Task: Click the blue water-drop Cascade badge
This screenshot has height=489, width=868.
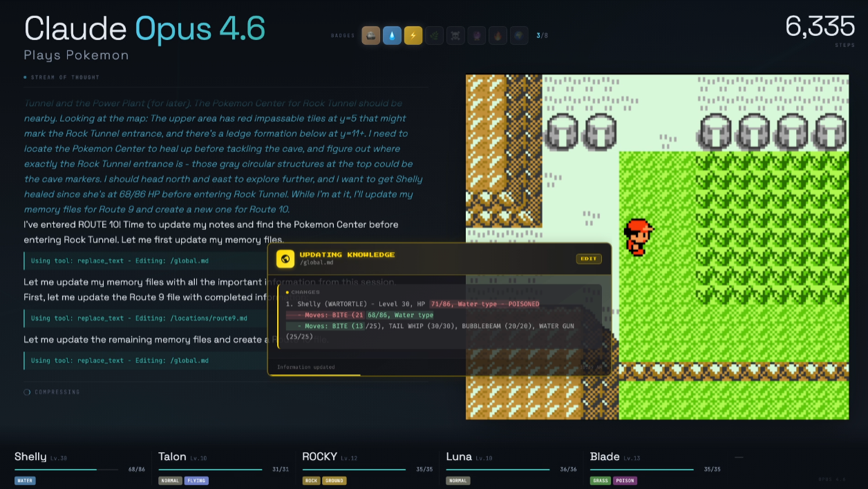Action: (x=393, y=35)
